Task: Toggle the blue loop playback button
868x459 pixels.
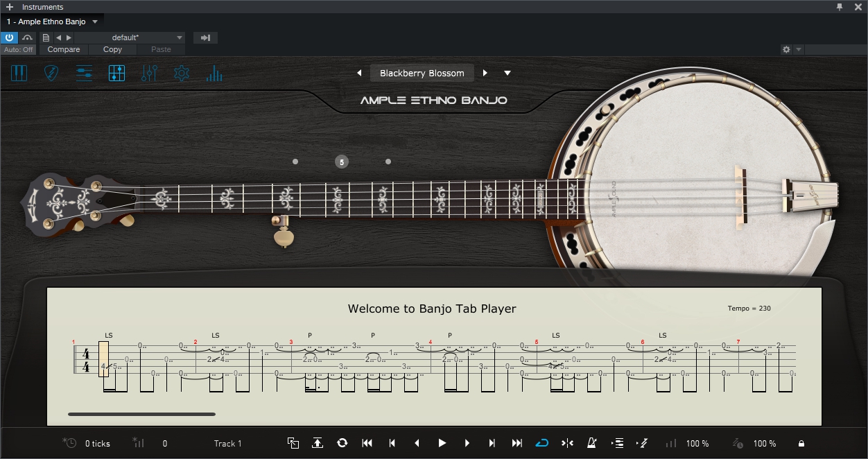Action: click(x=542, y=443)
